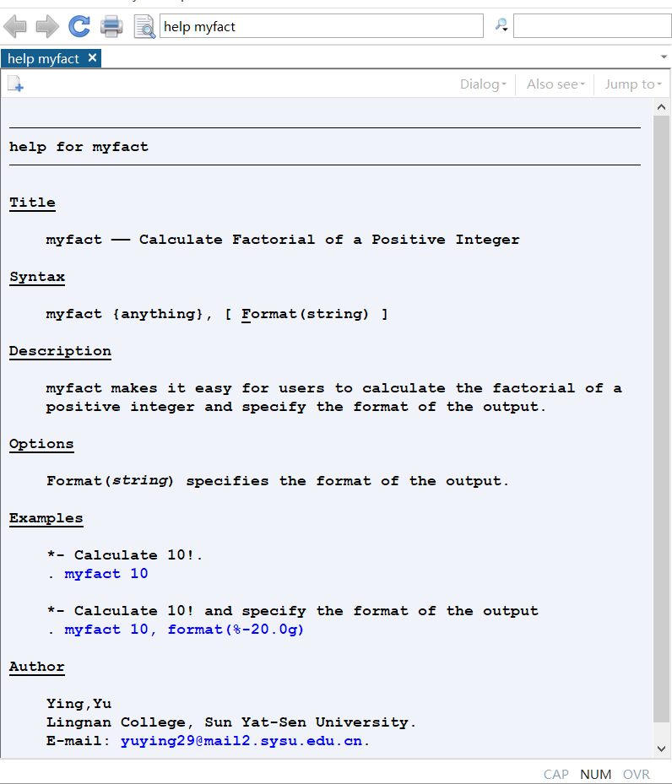
Task: Click the 'help for myfact' header text
Action: coord(79,147)
